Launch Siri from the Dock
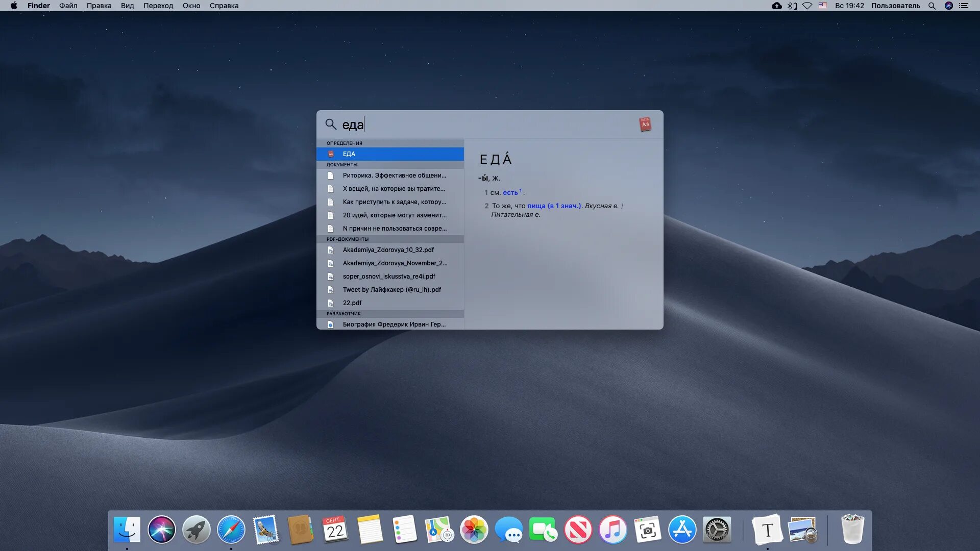Viewport: 980px width, 551px height. 161,530
